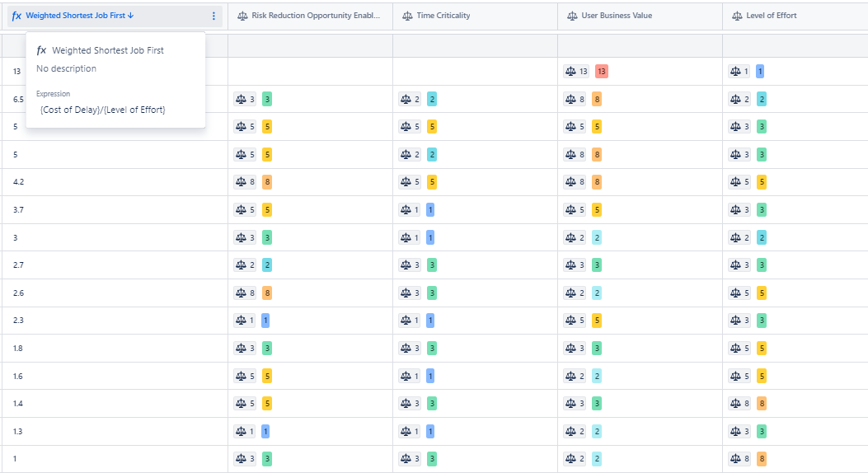Click the score value 3.7

(x=18, y=209)
